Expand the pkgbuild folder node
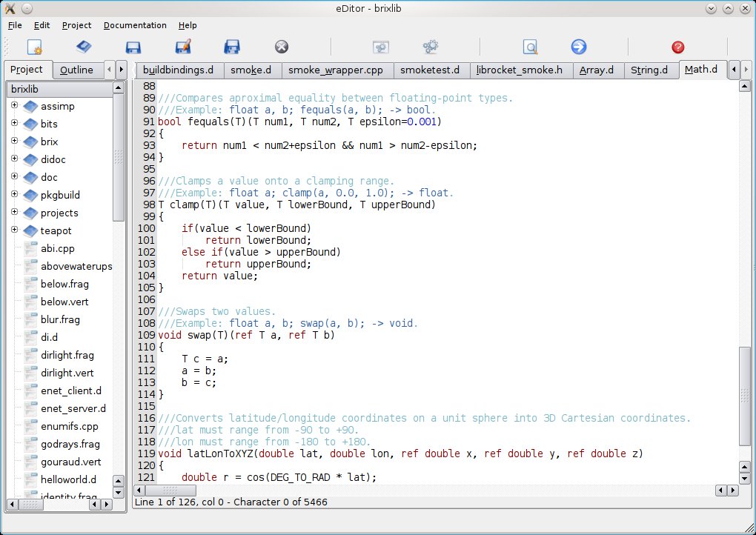The width and height of the screenshot is (756, 535). pos(14,194)
